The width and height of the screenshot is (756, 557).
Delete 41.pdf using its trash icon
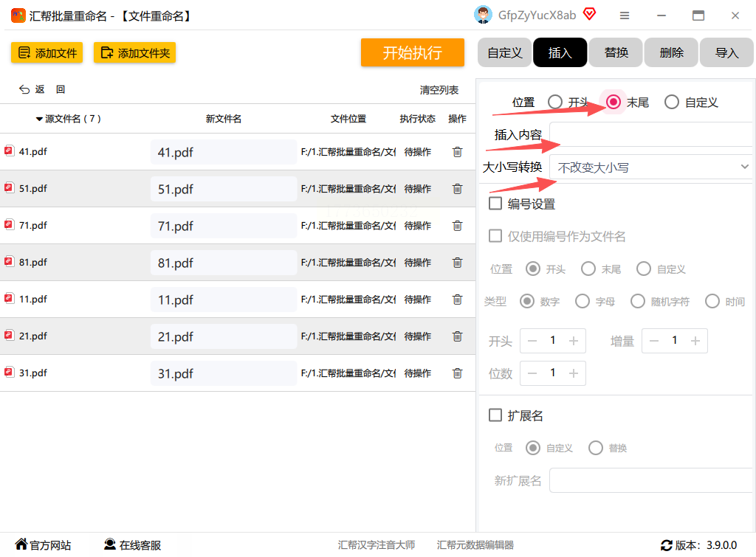[457, 152]
